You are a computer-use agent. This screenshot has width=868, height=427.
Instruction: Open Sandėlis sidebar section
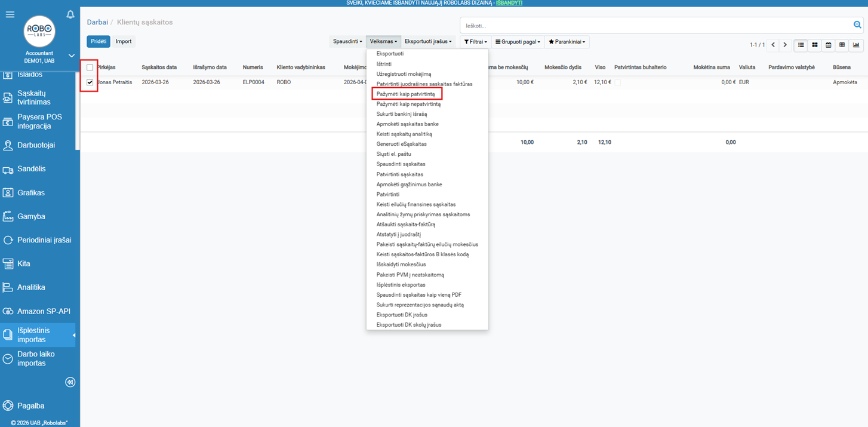click(x=38, y=169)
